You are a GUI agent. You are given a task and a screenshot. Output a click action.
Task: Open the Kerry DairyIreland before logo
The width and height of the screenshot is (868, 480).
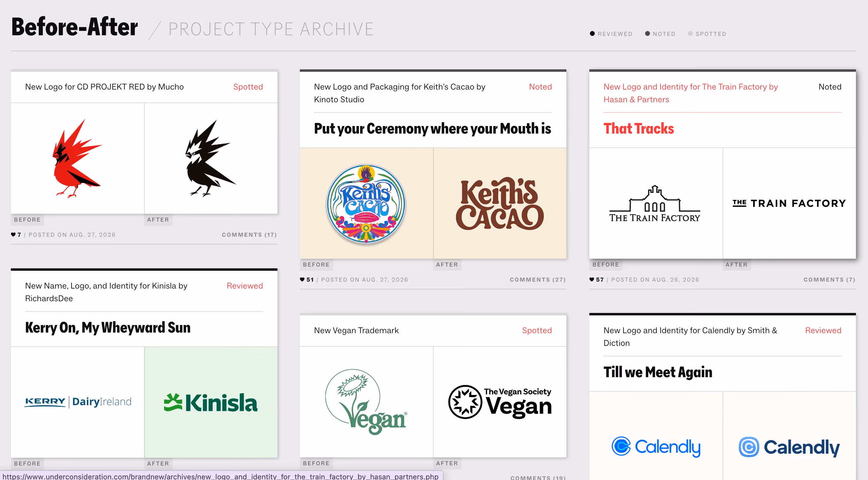click(78, 402)
